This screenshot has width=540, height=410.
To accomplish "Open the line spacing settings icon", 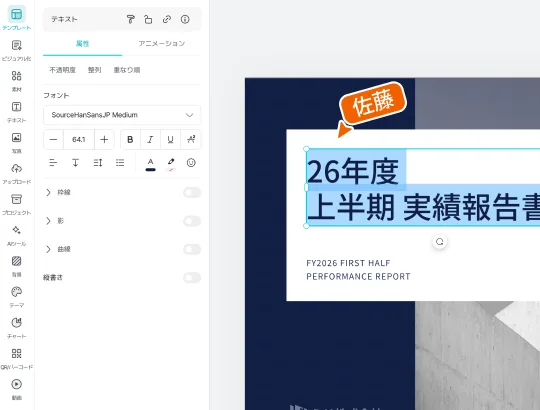I will [x=98, y=162].
